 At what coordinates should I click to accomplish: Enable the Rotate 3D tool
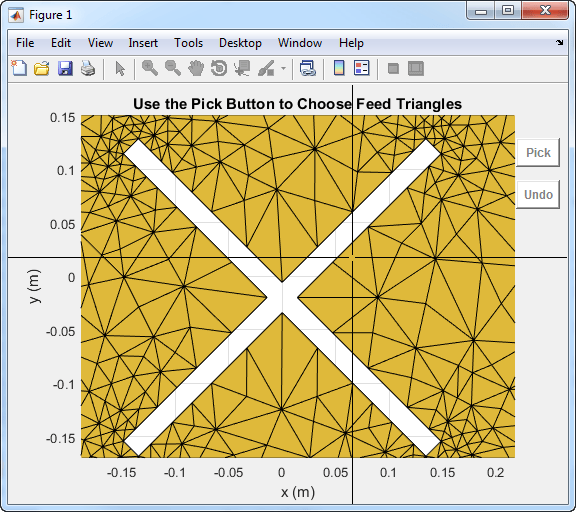(x=219, y=68)
